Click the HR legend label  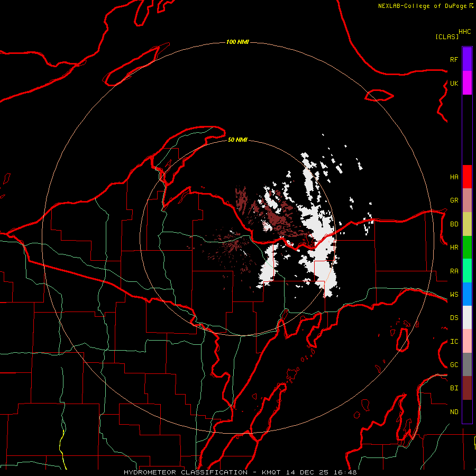pyautogui.click(x=454, y=248)
